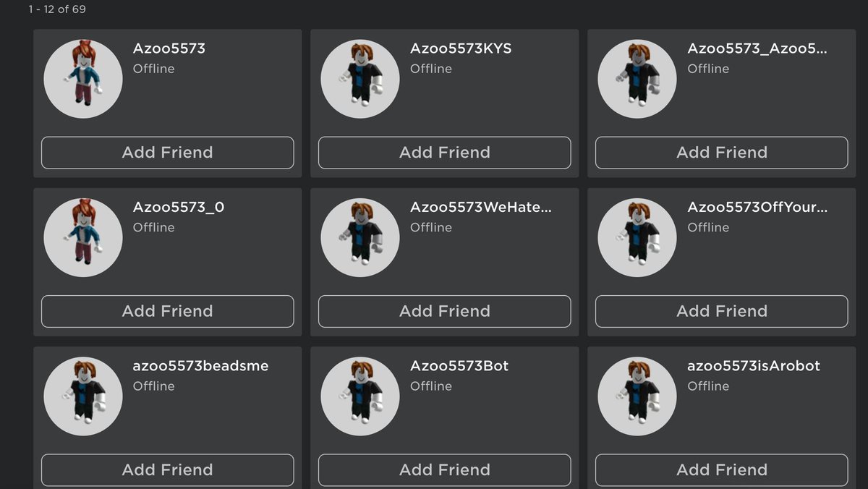The image size is (868, 489).
Task: Click the Offline status under Azoo5573WeHate...
Action: pos(431,227)
